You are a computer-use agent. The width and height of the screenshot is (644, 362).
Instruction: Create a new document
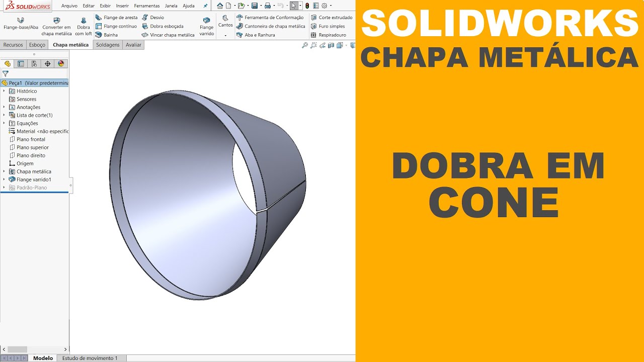pyautogui.click(x=228, y=6)
